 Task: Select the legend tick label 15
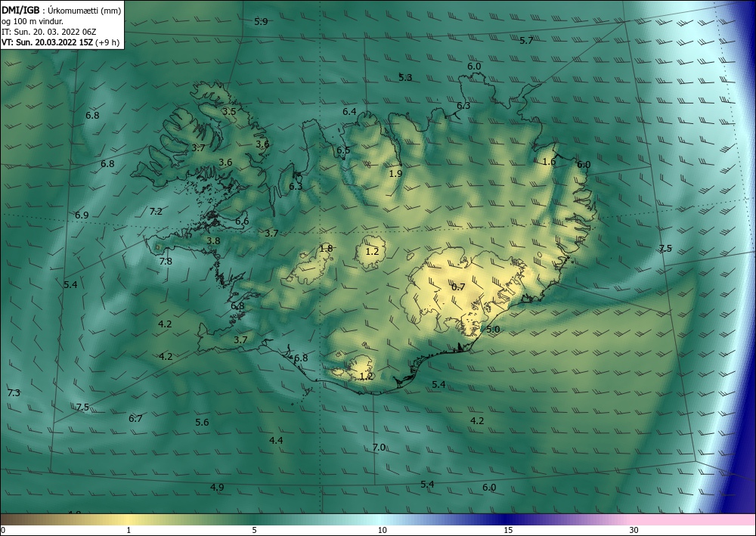pos(508,531)
